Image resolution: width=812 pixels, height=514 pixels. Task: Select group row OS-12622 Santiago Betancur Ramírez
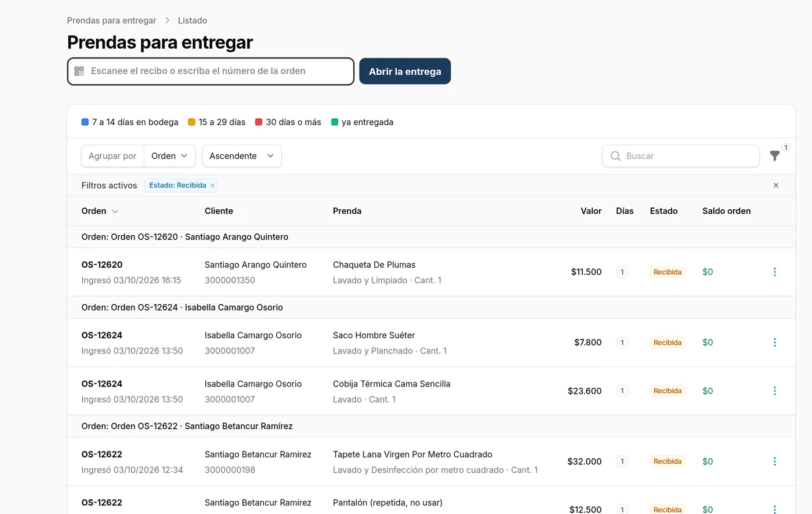tap(431, 426)
